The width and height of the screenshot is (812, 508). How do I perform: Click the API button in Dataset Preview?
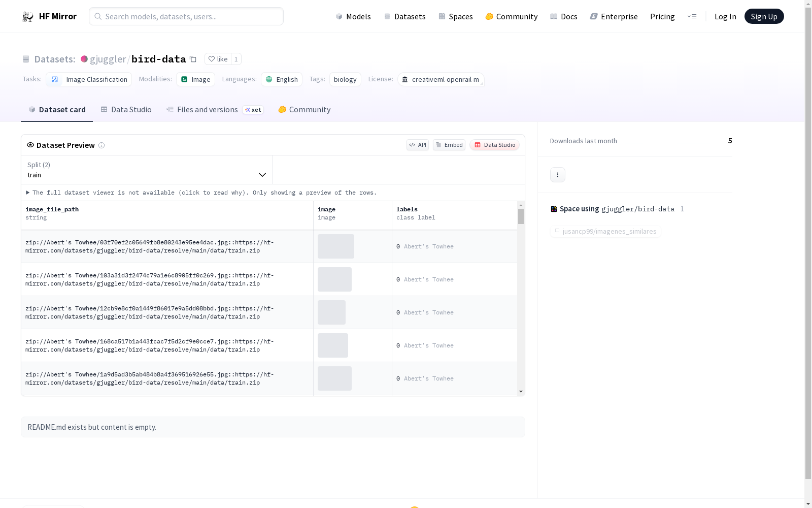tap(418, 145)
